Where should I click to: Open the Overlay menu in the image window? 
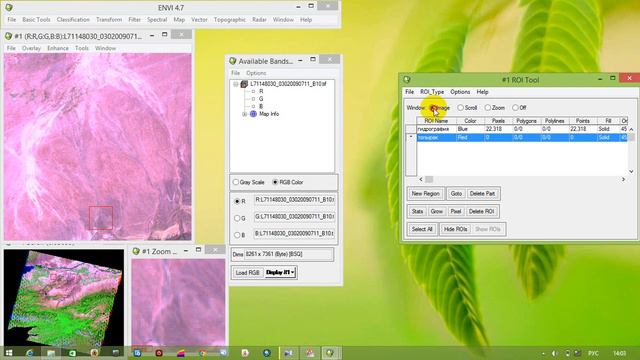(31, 48)
